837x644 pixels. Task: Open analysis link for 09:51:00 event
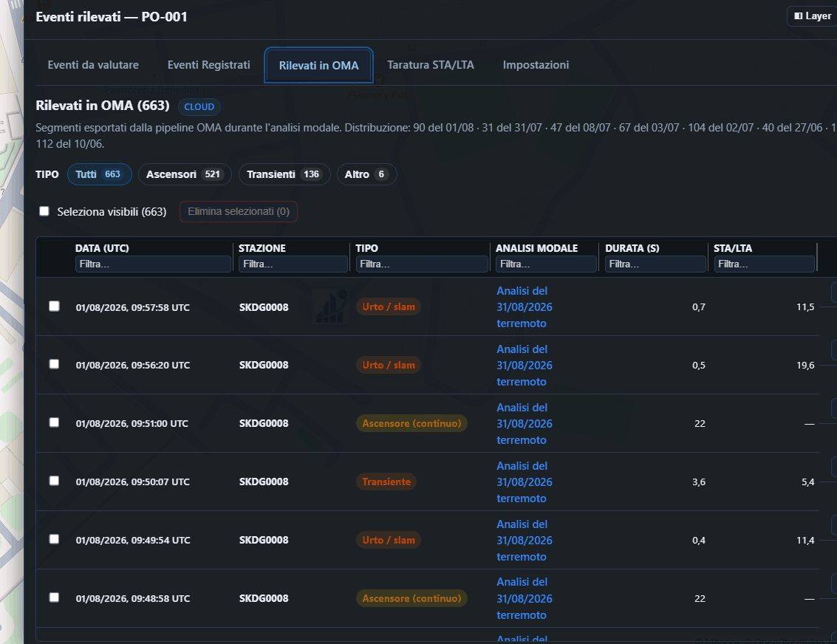(525, 424)
